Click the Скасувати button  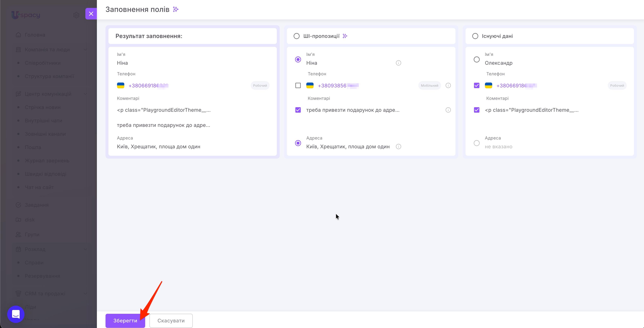tap(171, 321)
